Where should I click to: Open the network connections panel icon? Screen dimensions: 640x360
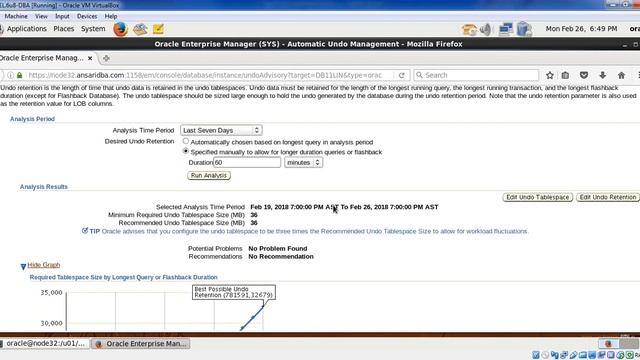tap(506, 29)
